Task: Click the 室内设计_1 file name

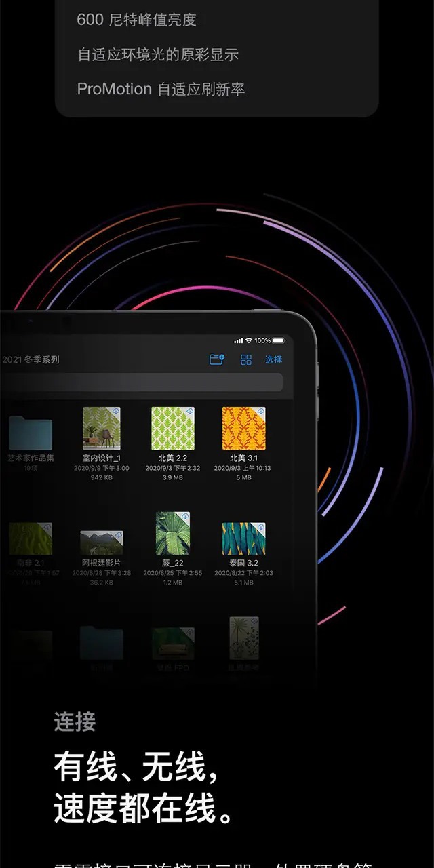Action: [x=101, y=458]
